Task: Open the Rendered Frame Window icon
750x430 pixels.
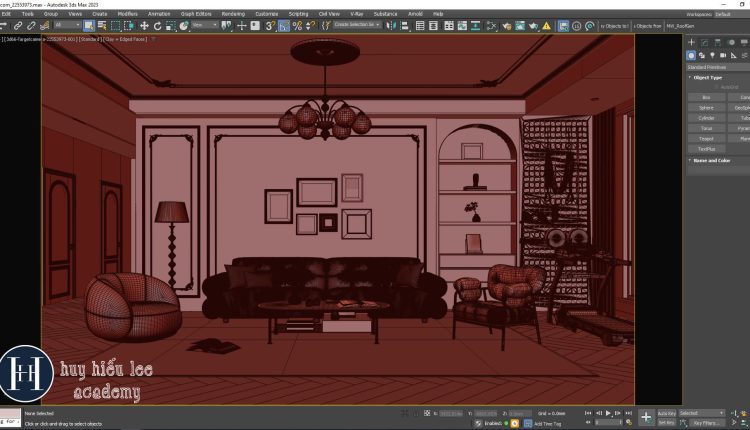Action: [x=520, y=25]
